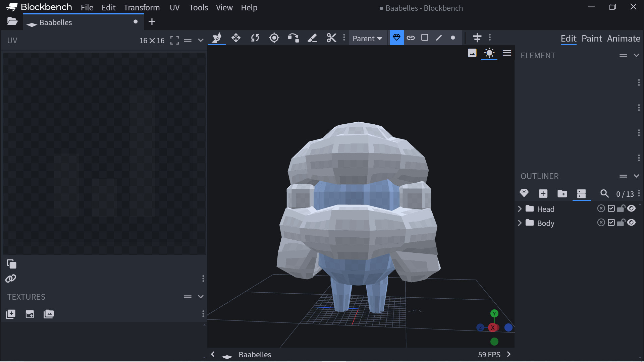Viewport: 644px width, 362px height.
Task: Select the Rotate tool
Action: click(255, 38)
